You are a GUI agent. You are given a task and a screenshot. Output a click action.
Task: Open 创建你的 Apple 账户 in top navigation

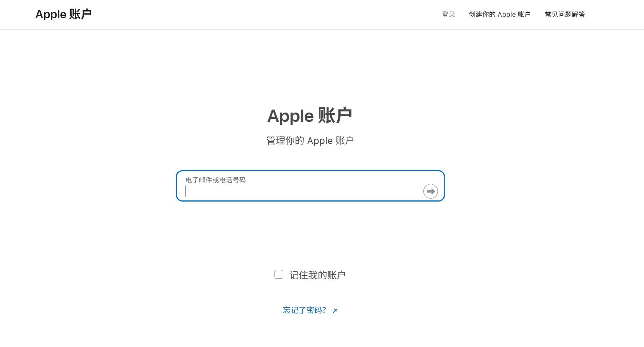click(x=500, y=15)
